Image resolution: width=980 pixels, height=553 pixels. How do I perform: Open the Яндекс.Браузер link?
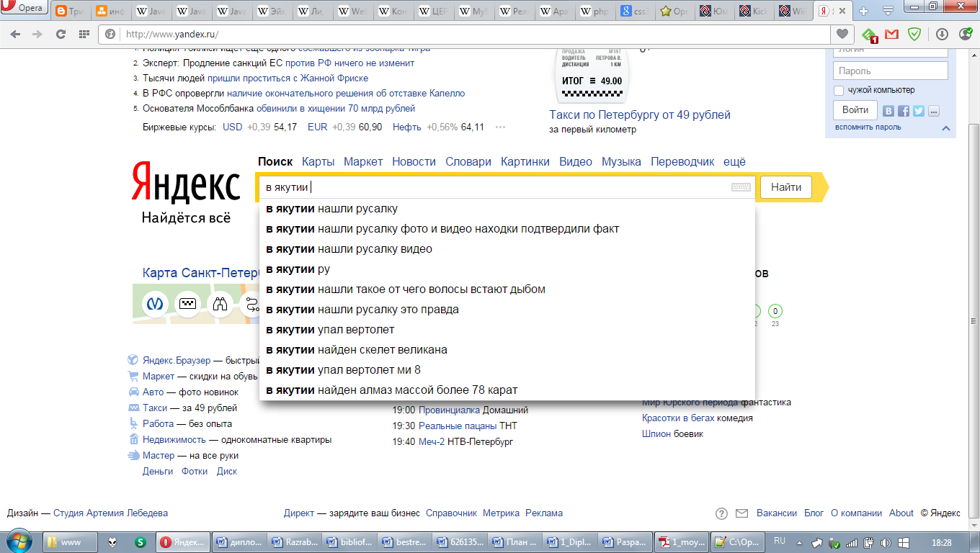(177, 360)
